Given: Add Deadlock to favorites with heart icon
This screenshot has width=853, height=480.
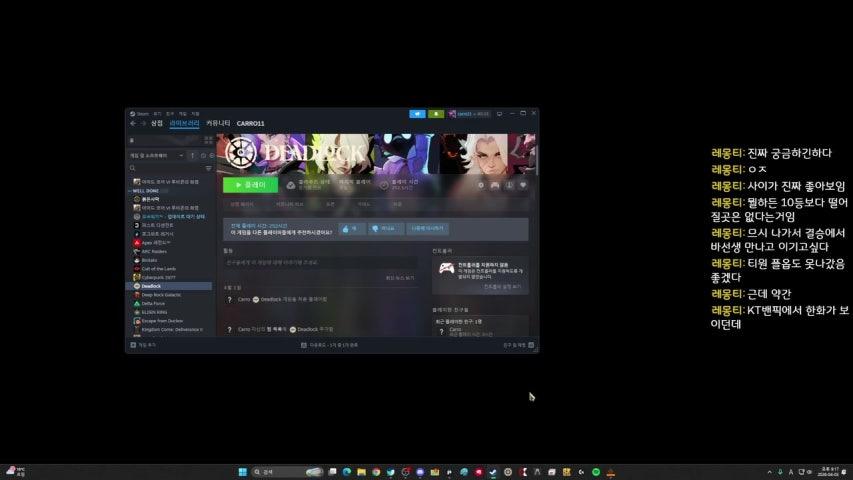Looking at the screenshot, I should [523, 185].
